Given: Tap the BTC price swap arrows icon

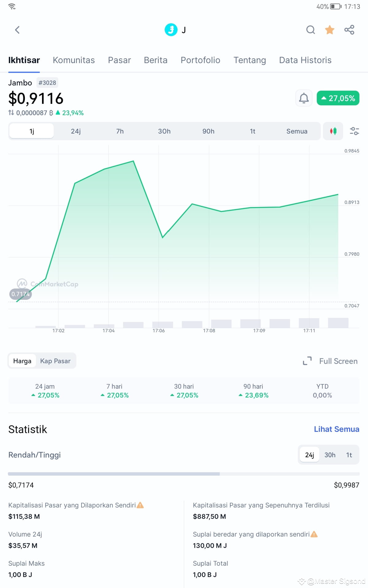Looking at the screenshot, I should pos(11,113).
